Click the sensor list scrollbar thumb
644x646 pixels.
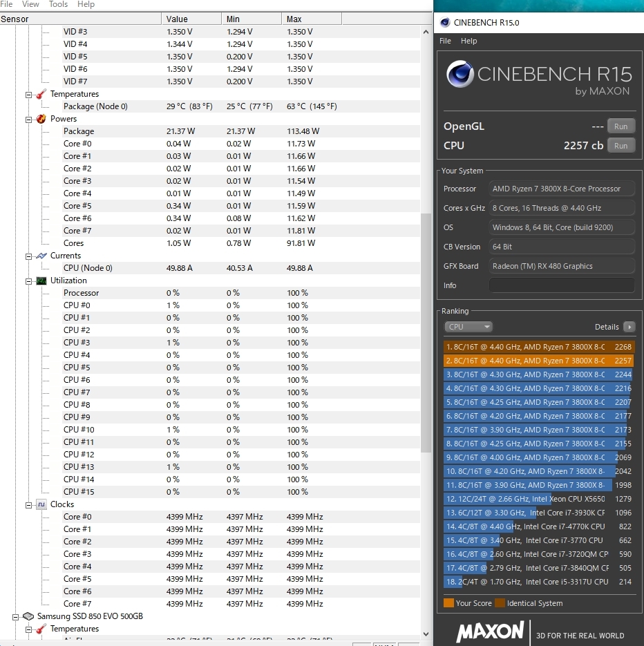[426, 332]
